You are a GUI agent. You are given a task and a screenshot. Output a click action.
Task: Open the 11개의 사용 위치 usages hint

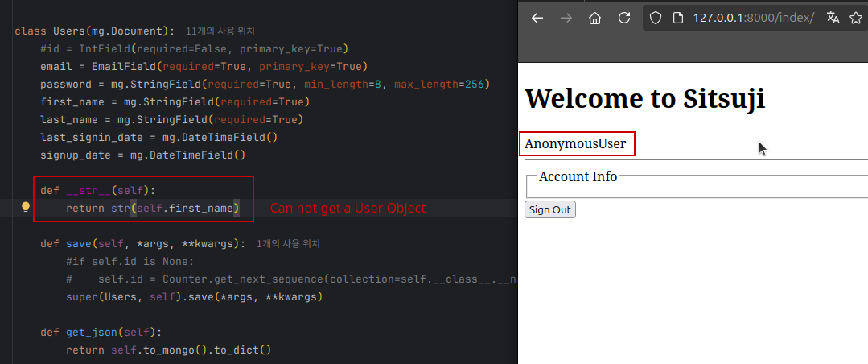pos(220,31)
